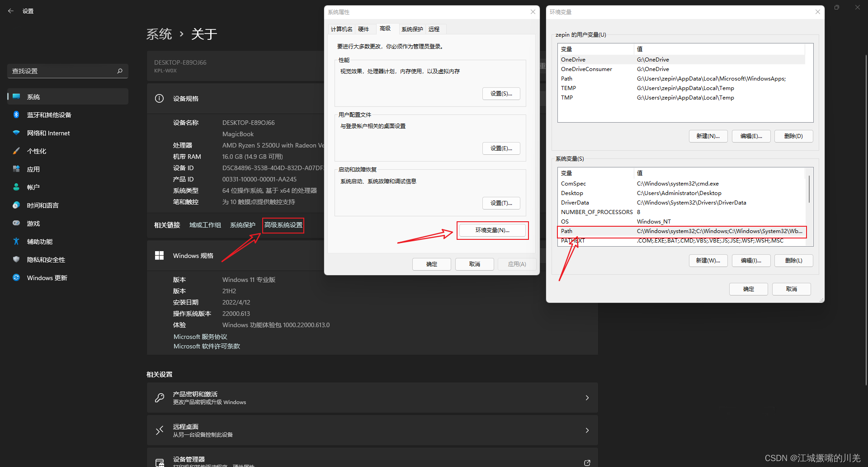This screenshot has width=868, height=467.
Task: Open Windows Update in sidebar
Action: tap(47, 278)
